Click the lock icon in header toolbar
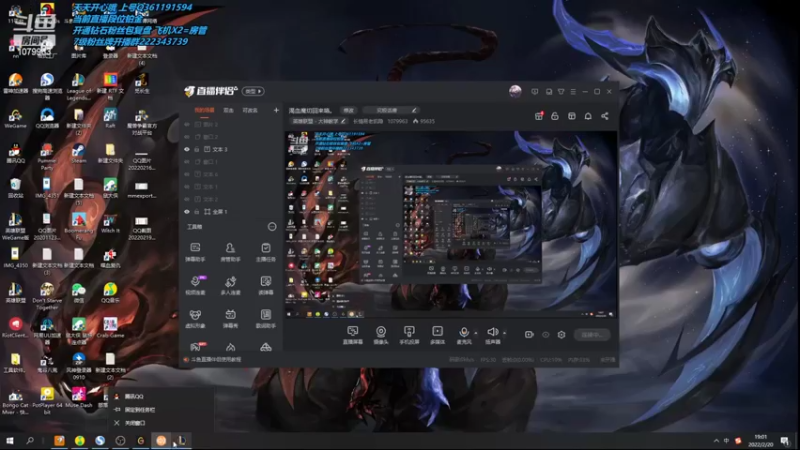The image size is (800, 450). [555, 116]
